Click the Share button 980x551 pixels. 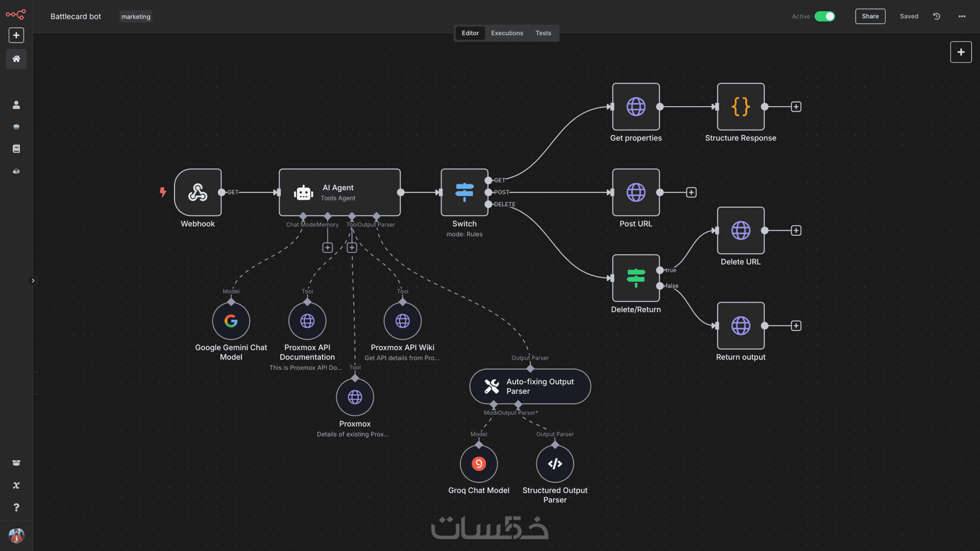pyautogui.click(x=870, y=16)
